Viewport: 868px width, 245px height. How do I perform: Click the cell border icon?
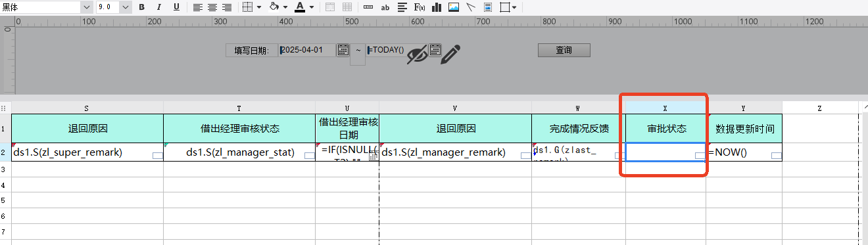point(247,7)
